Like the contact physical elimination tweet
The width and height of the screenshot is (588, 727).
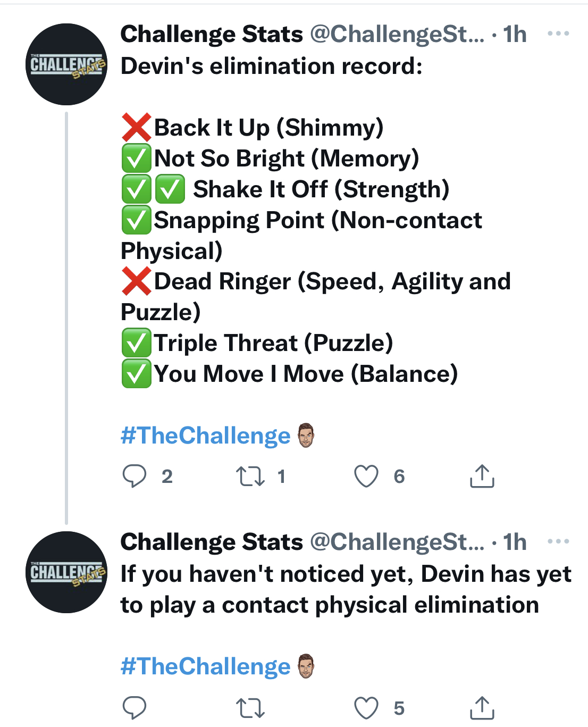click(366, 708)
